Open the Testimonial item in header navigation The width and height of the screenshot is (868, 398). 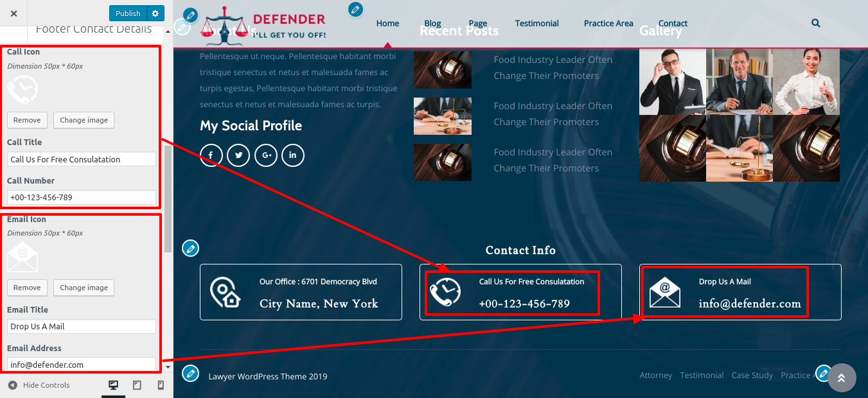[x=537, y=23]
